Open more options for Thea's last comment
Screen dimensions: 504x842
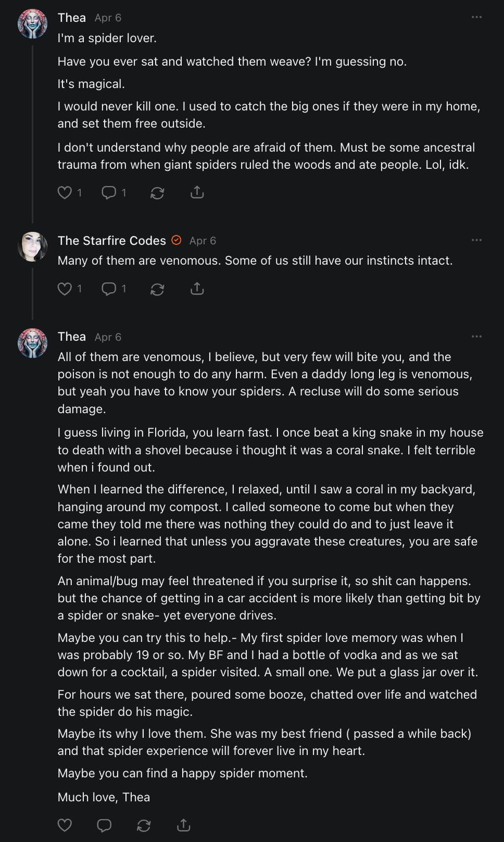[476, 337]
